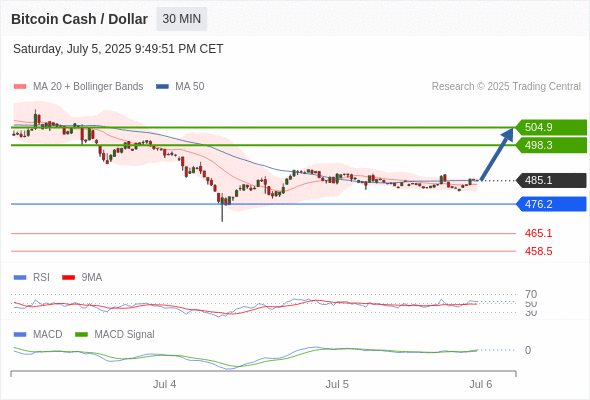590x400 pixels.
Task: Select the 504.9 green resistance price tag
Action: (551, 127)
